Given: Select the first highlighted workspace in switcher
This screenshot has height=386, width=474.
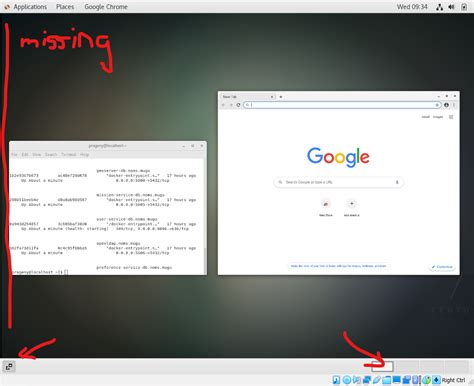Looking at the screenshot, I should (x=382, y=366).
